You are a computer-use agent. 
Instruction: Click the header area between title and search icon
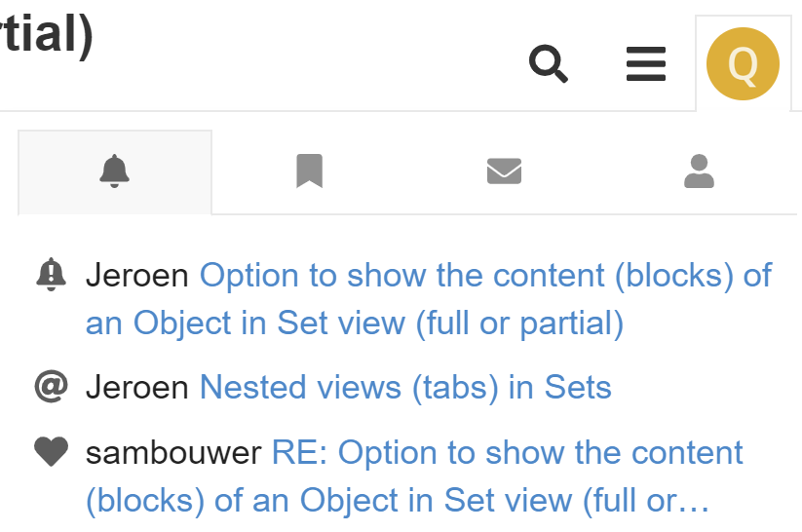(307, 57)
